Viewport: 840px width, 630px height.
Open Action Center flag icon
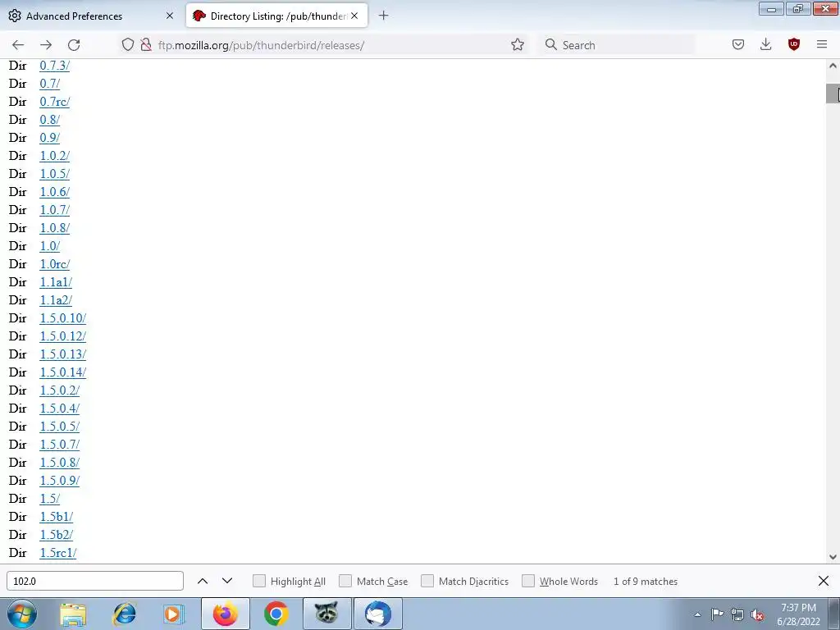pos(717,614)
